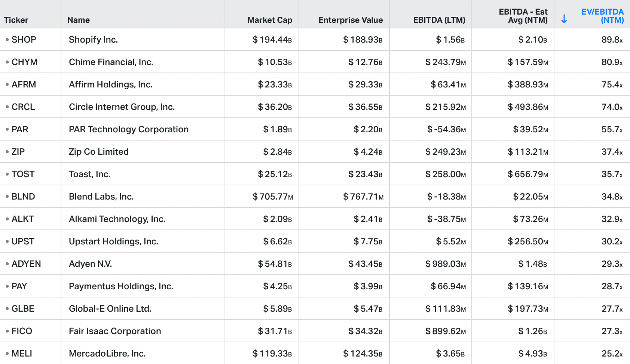Click Affirm's multiple 75.4x
The image size is (630, 364).
click(612, 84)
